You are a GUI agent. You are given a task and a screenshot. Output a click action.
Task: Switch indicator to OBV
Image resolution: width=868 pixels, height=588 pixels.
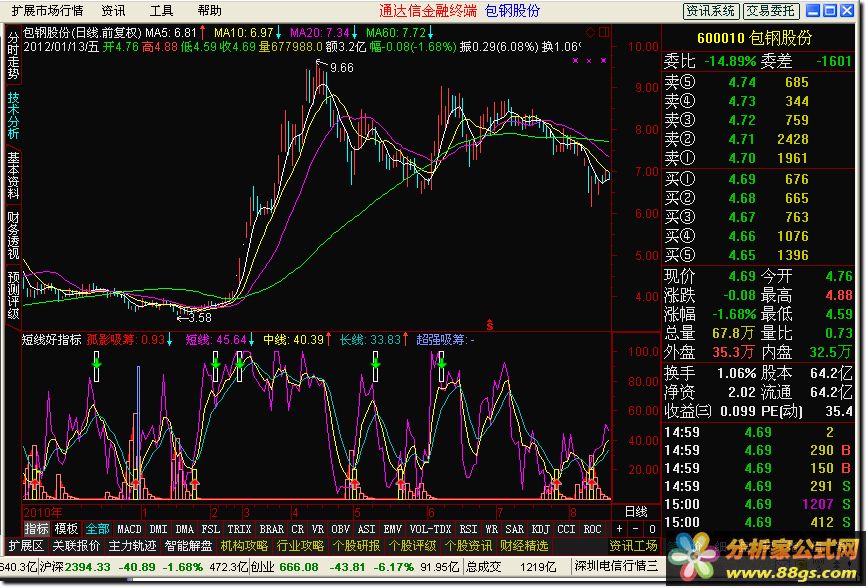[x=340, y=529]
